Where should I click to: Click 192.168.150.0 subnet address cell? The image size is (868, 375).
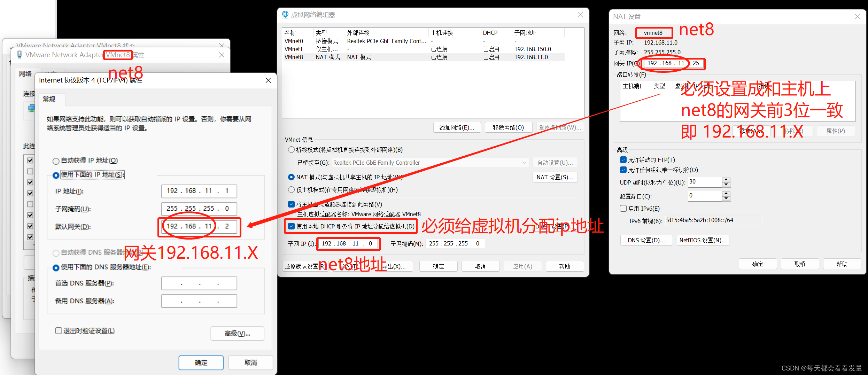533,49
